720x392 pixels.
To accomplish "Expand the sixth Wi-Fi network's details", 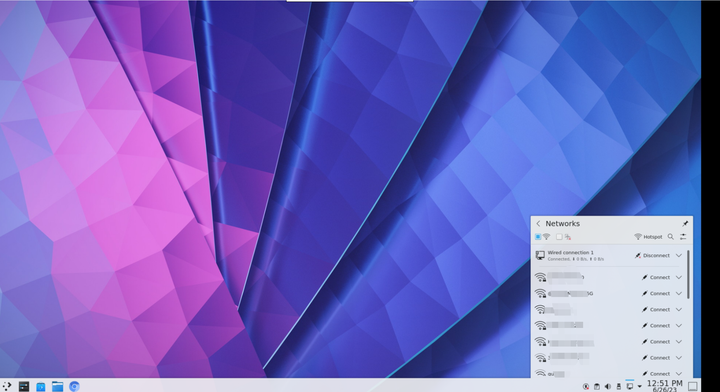I will click(679, 358).
